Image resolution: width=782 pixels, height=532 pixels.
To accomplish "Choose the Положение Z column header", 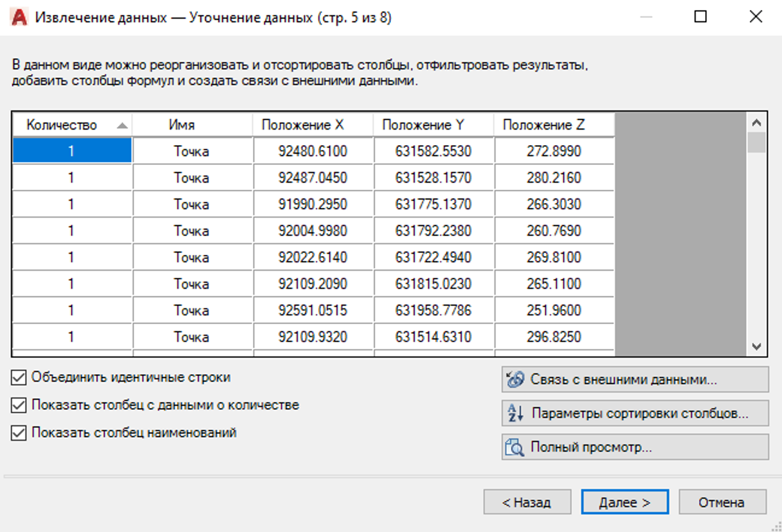I will [x=544, y=125].
